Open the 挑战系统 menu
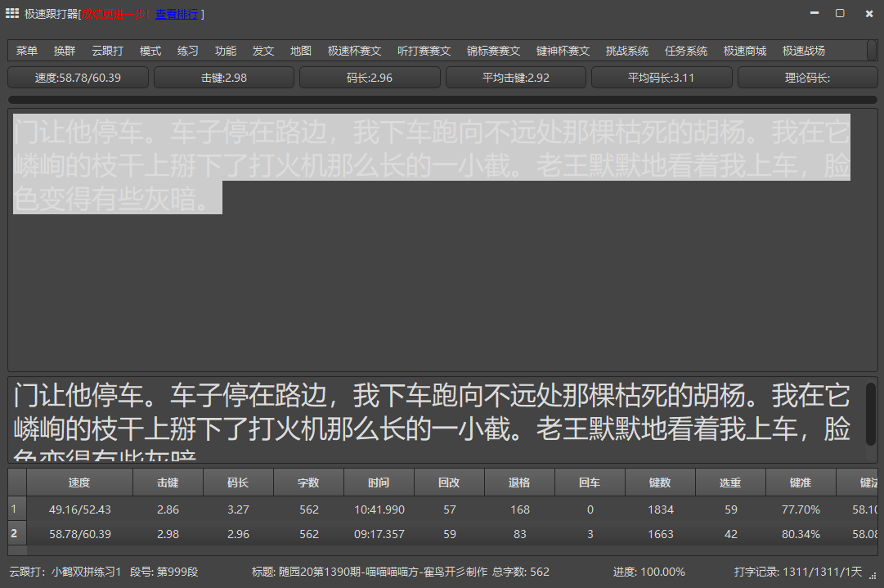This screenshot has width=884, height=588. pos(627,51)
